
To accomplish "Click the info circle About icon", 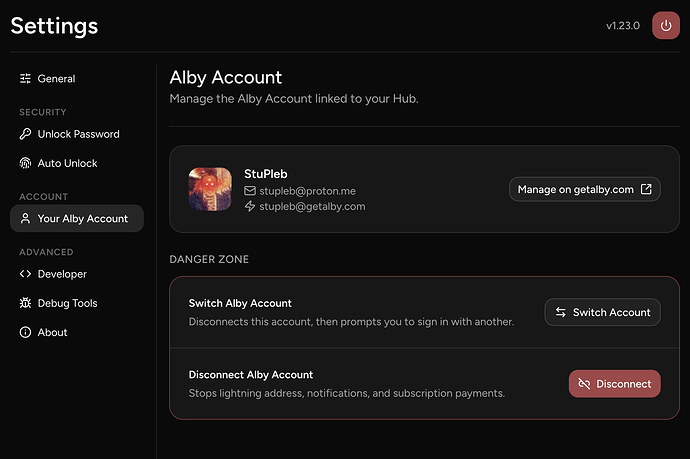I will point(26,332).
